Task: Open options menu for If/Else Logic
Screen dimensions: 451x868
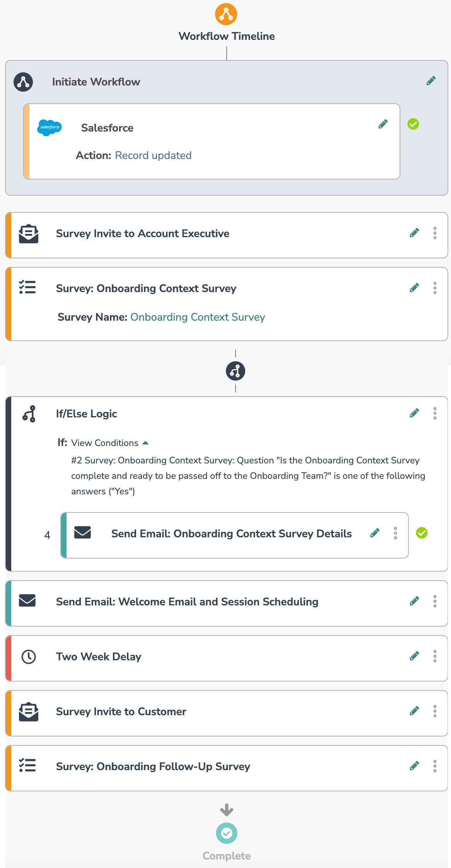Action: point(435,413)
